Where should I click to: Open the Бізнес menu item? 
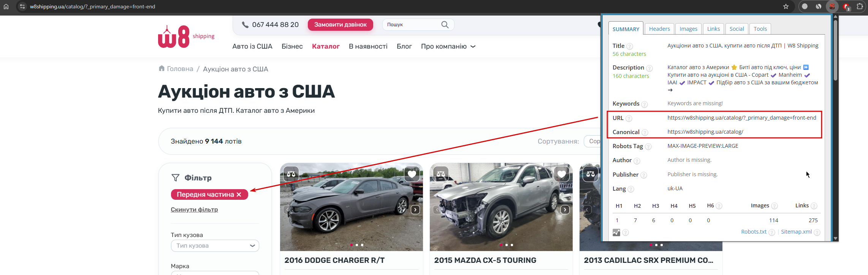point(292,46)
